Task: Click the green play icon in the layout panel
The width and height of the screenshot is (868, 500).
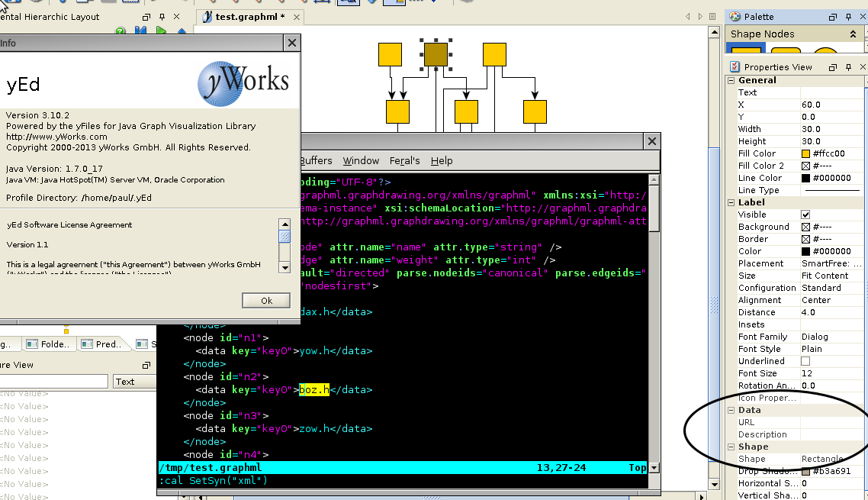Action: [161, 31]
